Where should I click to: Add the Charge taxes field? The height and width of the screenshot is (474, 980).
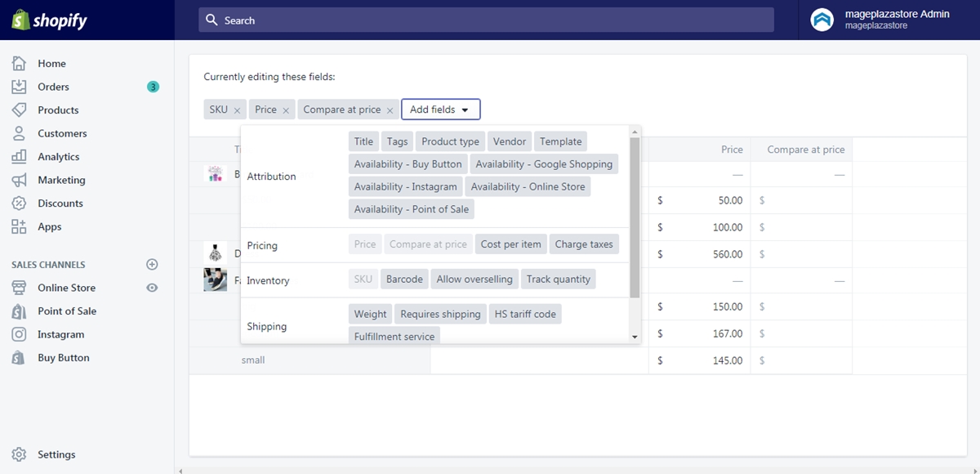(x=584, y=244)
